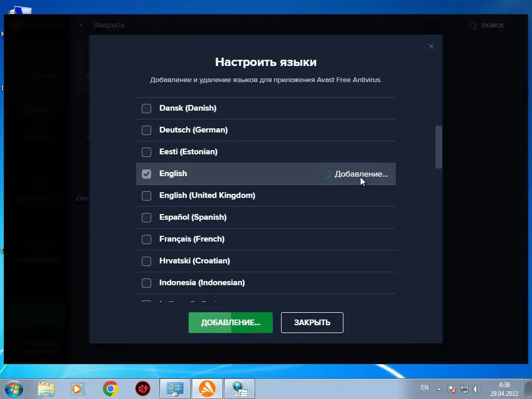The image size is (532, 399).
Task: Select the Hrvatski (Croatian) checkbox
Action: click(x=146, y=261)
